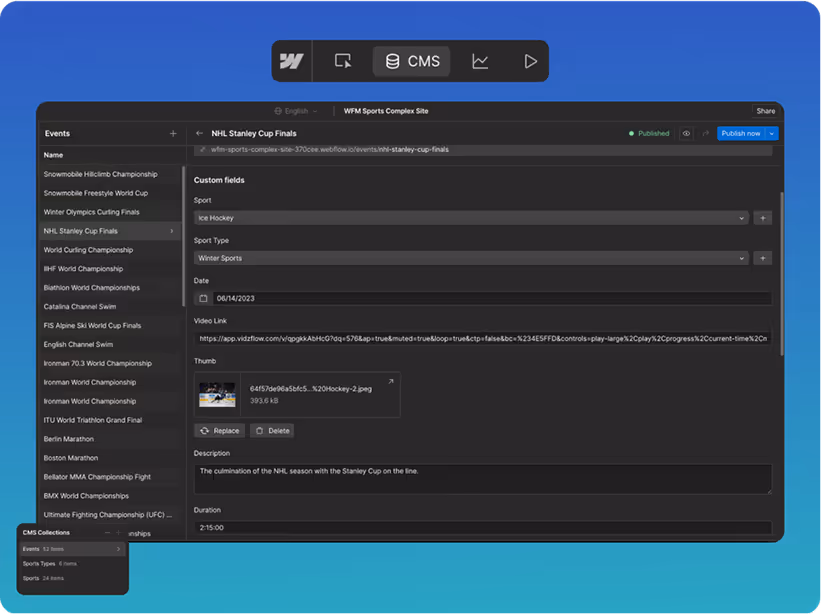Click the Replace refresh icon
The width and height of the screenshot is (821, 614).
(x=204, y=431)
